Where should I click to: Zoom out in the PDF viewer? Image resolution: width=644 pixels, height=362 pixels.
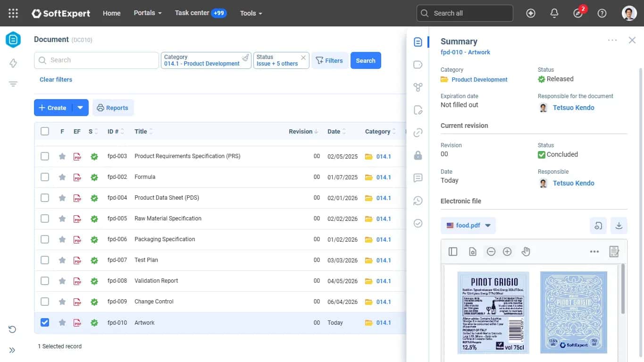[x=491, y=252]
